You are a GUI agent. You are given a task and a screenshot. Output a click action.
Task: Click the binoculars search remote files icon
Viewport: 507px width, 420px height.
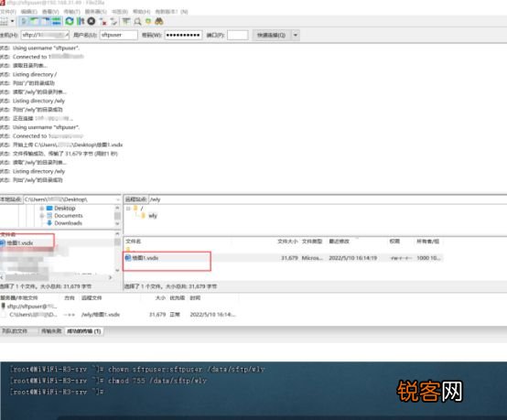(x=158, y=21)
